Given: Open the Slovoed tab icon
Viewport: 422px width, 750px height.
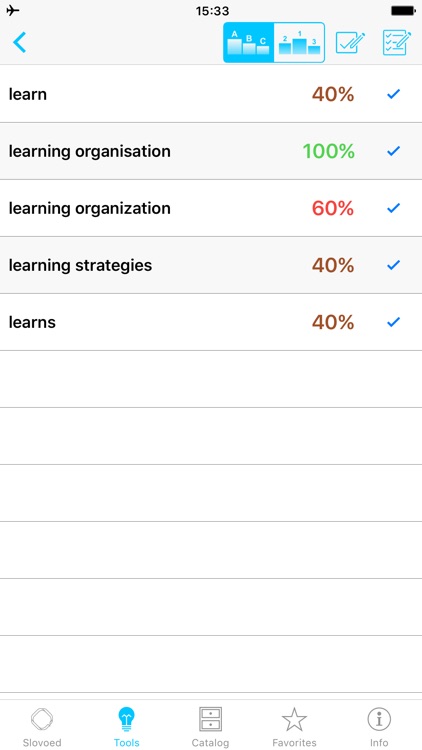Looking at the screenshot, I should [42, 726].
